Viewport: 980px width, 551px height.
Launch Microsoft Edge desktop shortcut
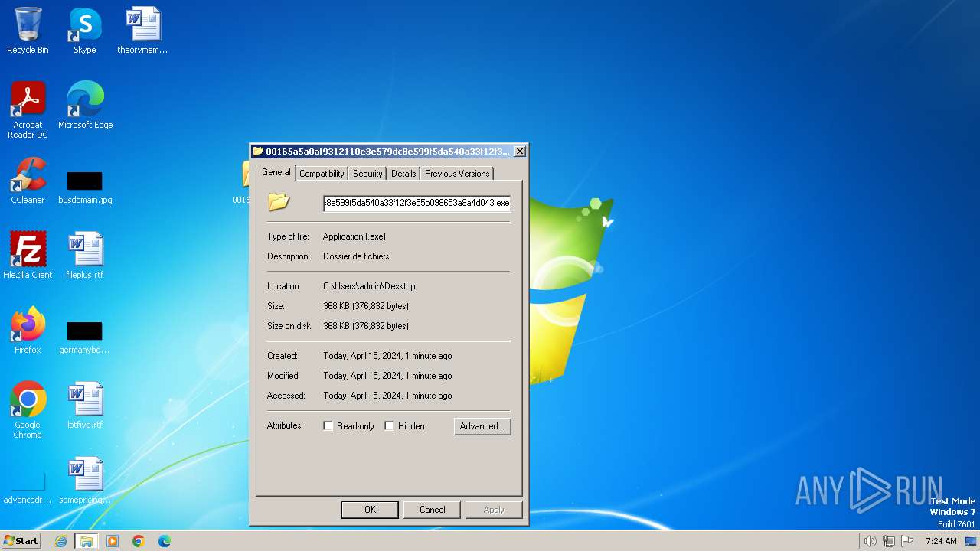click(85, 106)
